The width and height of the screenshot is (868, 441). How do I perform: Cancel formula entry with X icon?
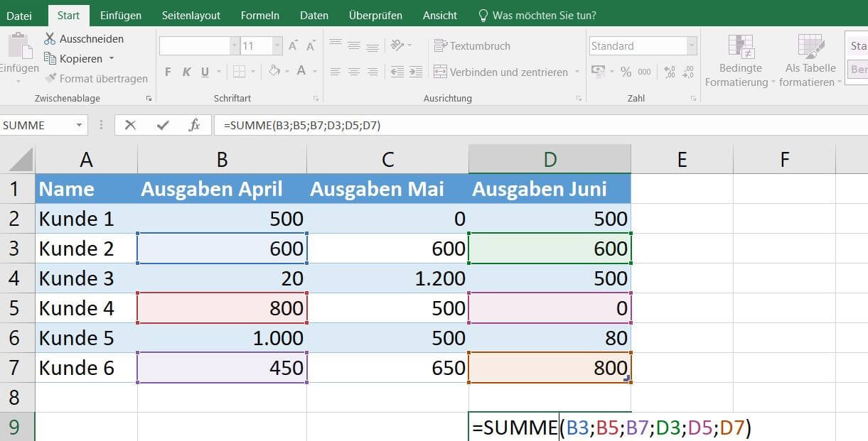[x=130, y=125]
